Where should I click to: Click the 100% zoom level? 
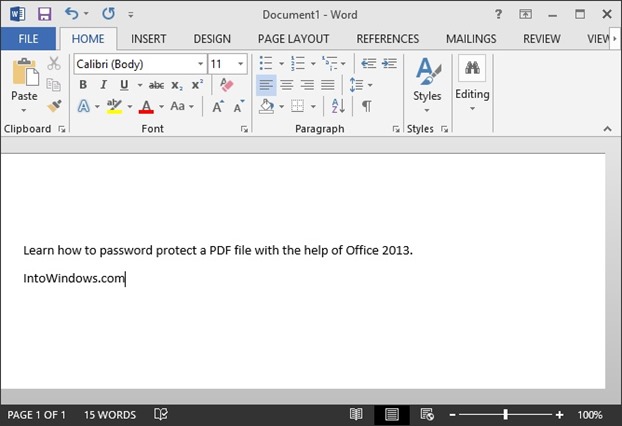point(589,415)
